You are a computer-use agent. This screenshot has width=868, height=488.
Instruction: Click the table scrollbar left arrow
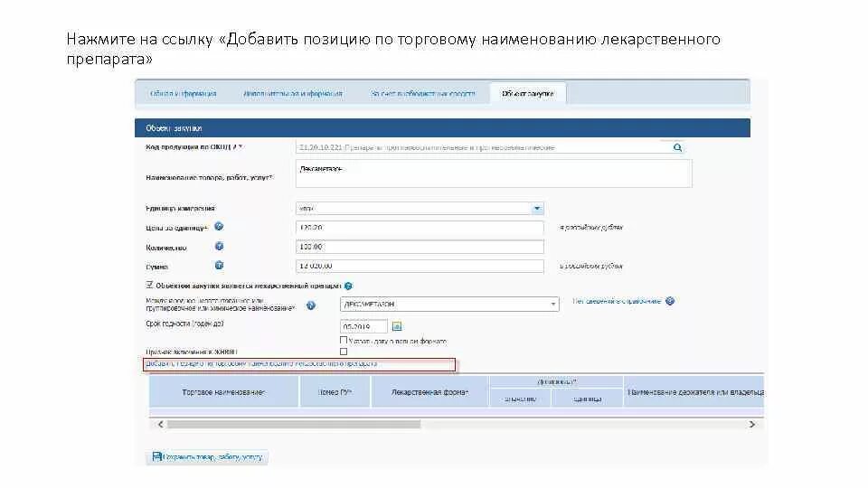click(x=161, y=425)
